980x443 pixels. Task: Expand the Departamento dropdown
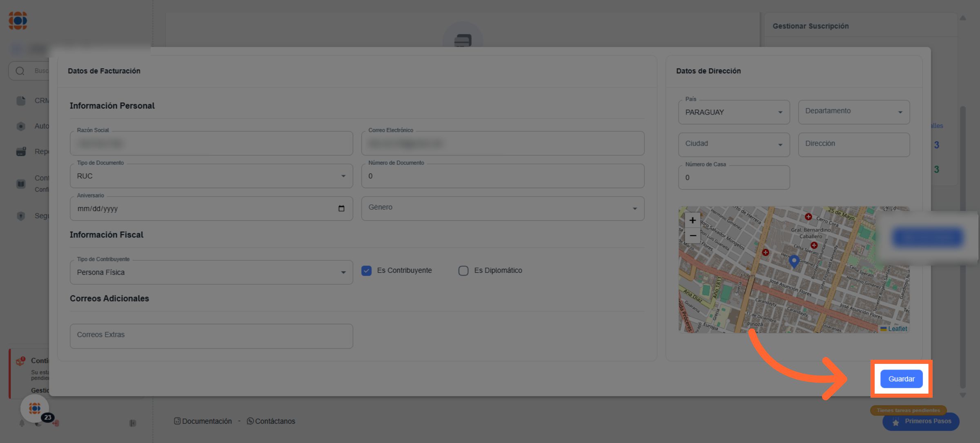[853, 112]
